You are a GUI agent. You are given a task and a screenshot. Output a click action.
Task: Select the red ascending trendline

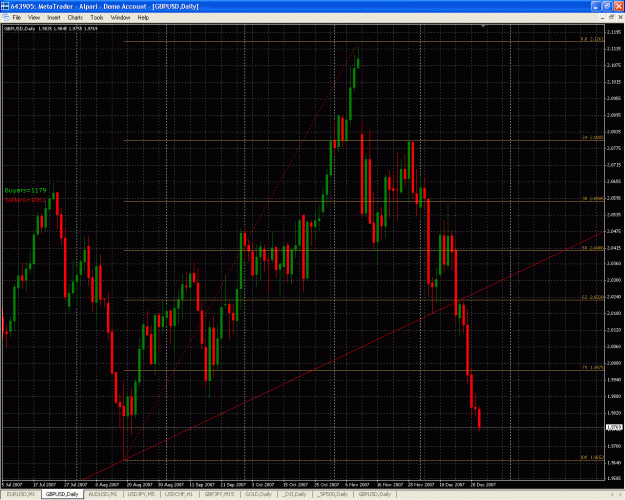343,357
